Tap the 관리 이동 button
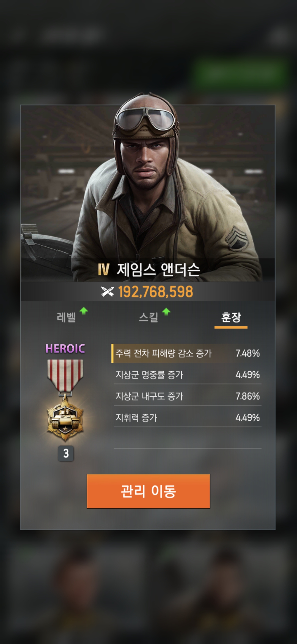 point(148,491)
